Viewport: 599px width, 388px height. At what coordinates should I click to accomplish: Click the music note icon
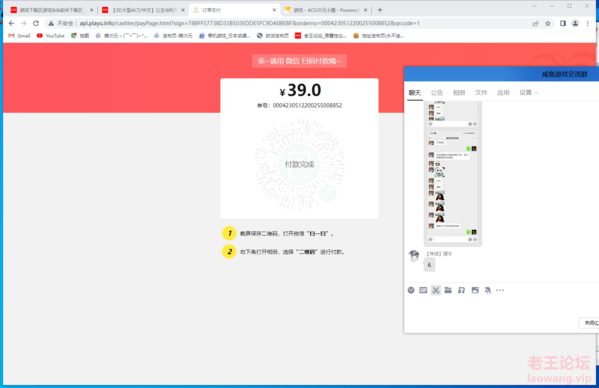[x=461, y=290]
